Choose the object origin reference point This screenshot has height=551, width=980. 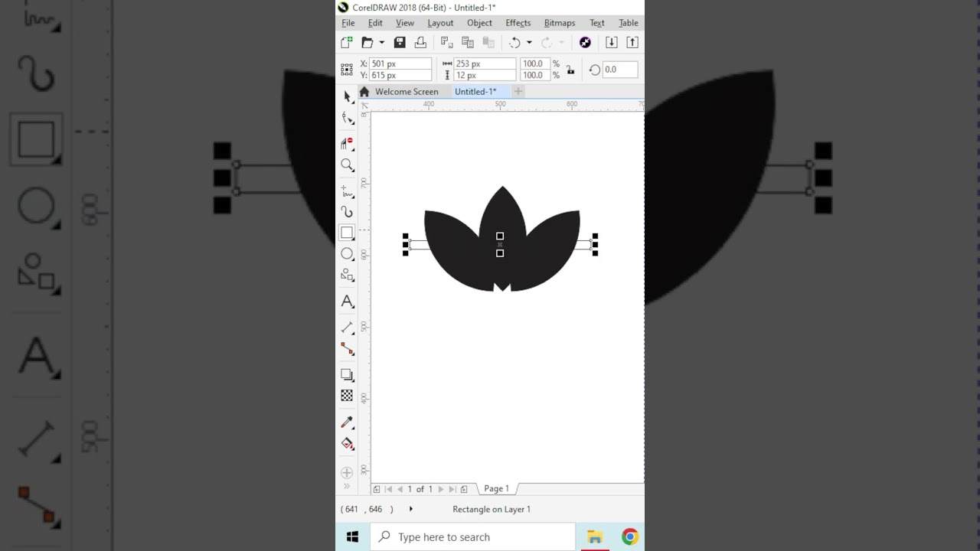tap(347, 70)
